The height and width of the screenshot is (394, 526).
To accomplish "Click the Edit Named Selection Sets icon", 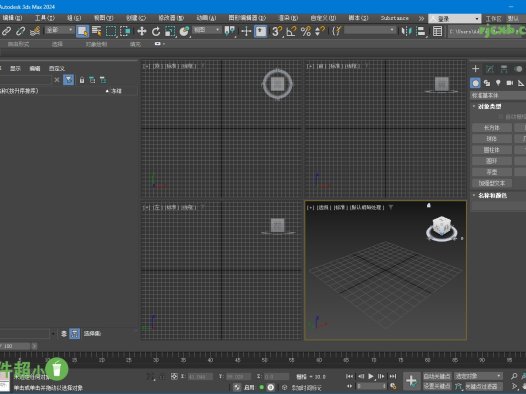I will tap(336, 32).
